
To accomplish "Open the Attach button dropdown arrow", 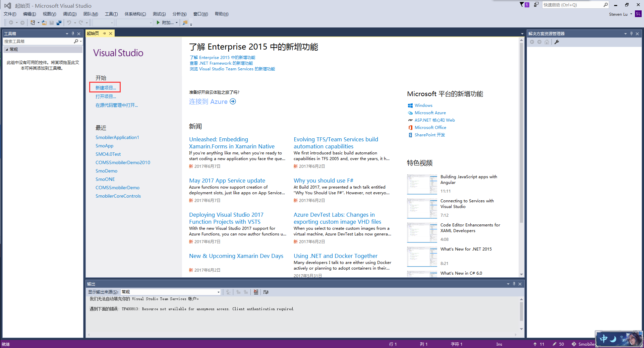I will coord(177,22).
